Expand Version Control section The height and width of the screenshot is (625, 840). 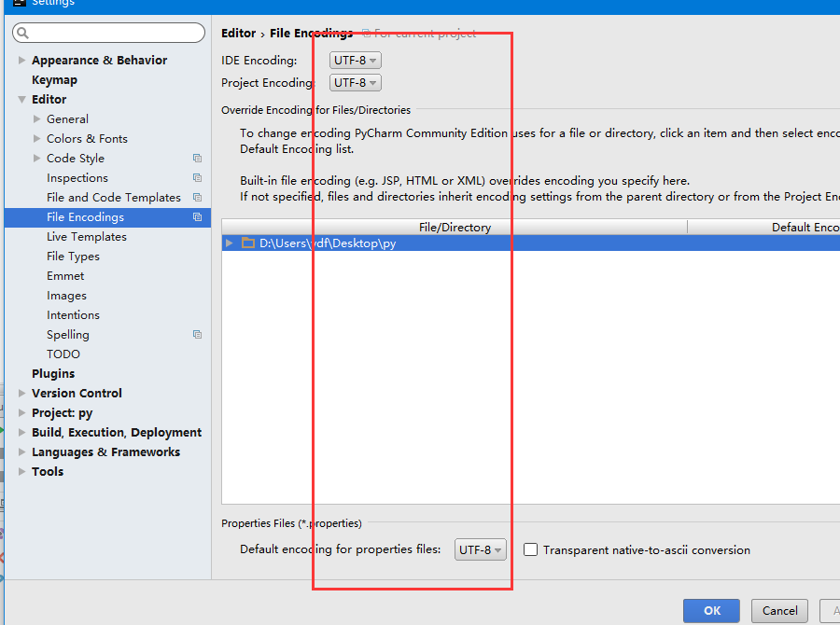pyautogui.click(x=22, y=393)
